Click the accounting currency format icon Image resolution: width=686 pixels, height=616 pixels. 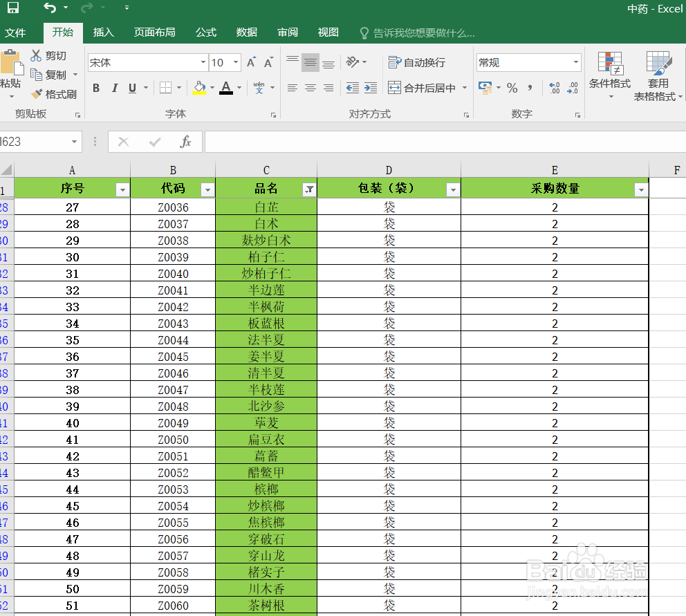(x=485, y=88)
